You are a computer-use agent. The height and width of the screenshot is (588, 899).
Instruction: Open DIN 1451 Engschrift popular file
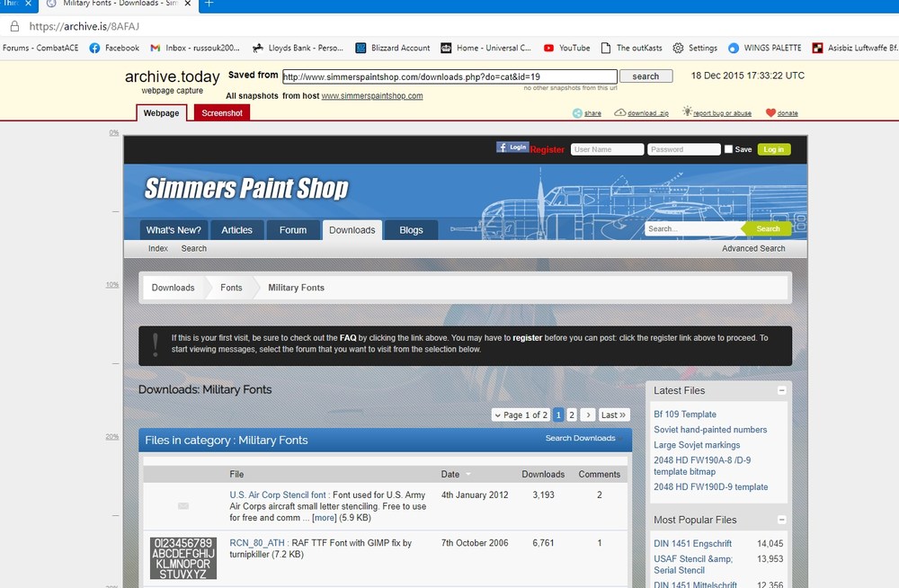[692, 543]
